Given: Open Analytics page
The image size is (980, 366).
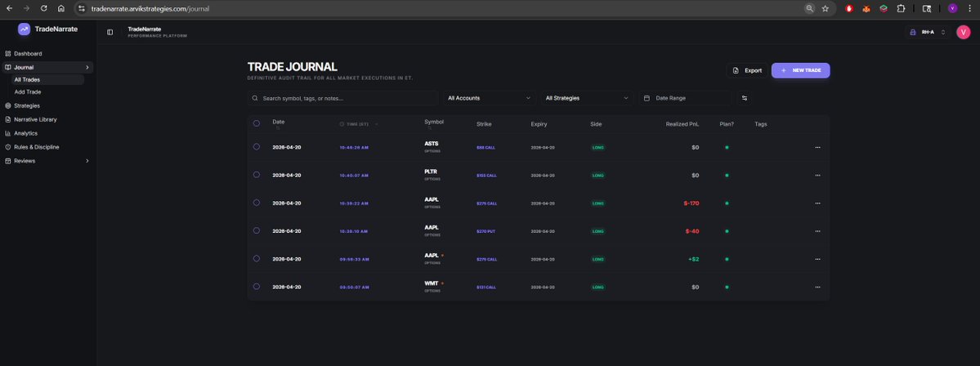Looking at the screenshot, I should click(25, 133).
